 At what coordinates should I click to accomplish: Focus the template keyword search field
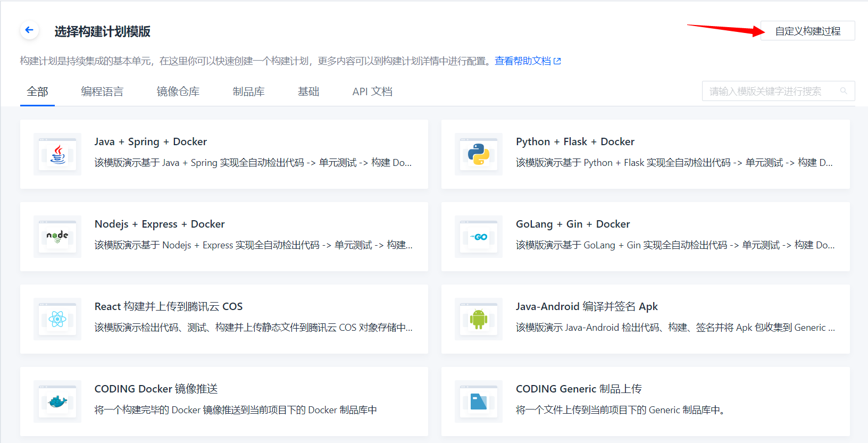(779, 91)
